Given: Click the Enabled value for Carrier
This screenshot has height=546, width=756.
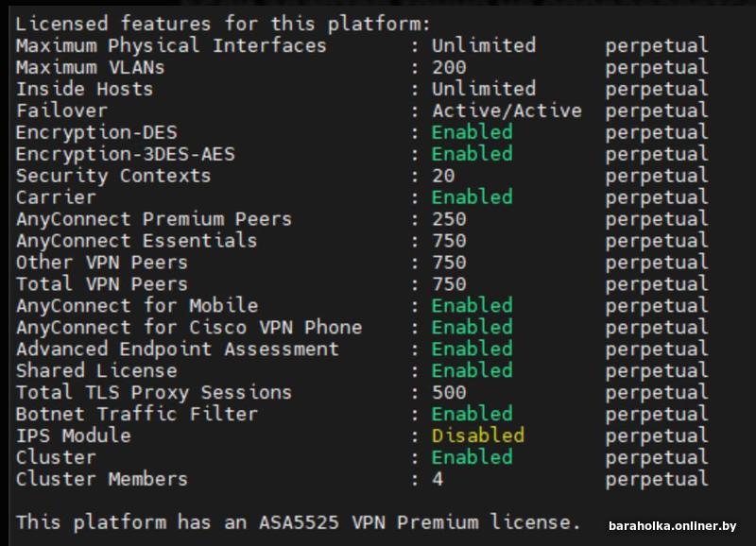Looking at the screenshot, I should pyautogui.click(x=472, y=197).
